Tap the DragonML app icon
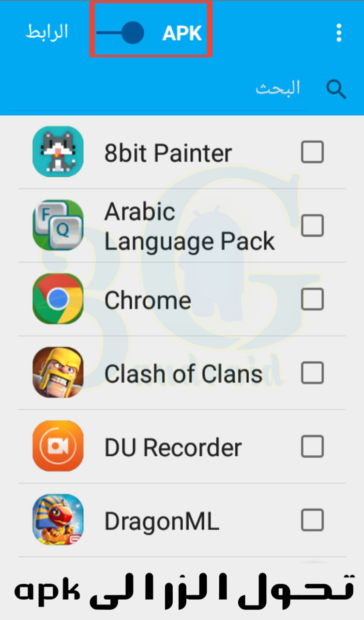This screenshot has height=620, width=364. pos(58,520)
